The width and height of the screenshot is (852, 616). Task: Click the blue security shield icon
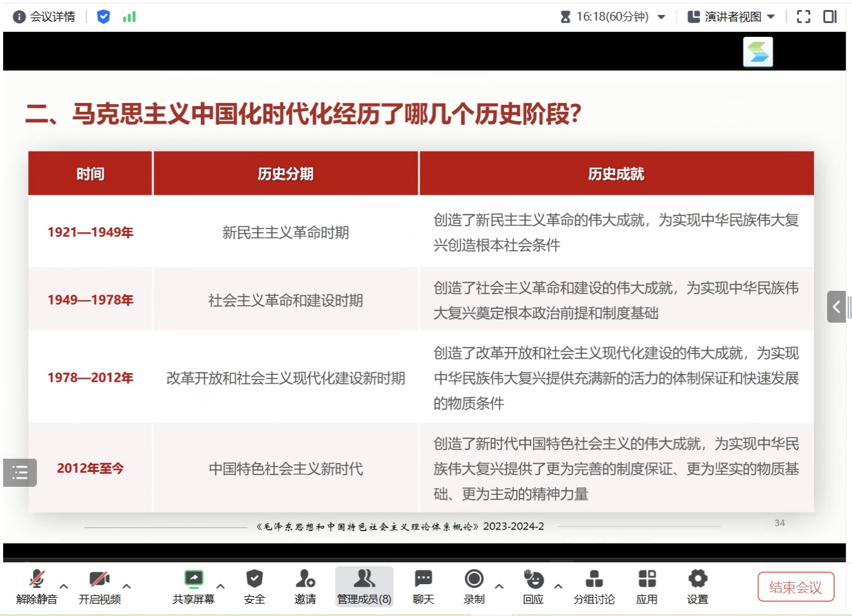[104, 17]
